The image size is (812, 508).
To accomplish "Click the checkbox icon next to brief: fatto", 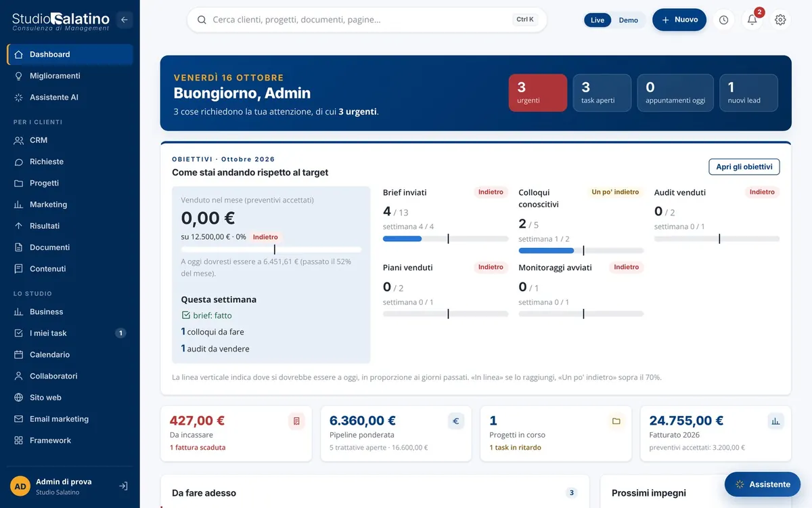I will click(186, 316).
